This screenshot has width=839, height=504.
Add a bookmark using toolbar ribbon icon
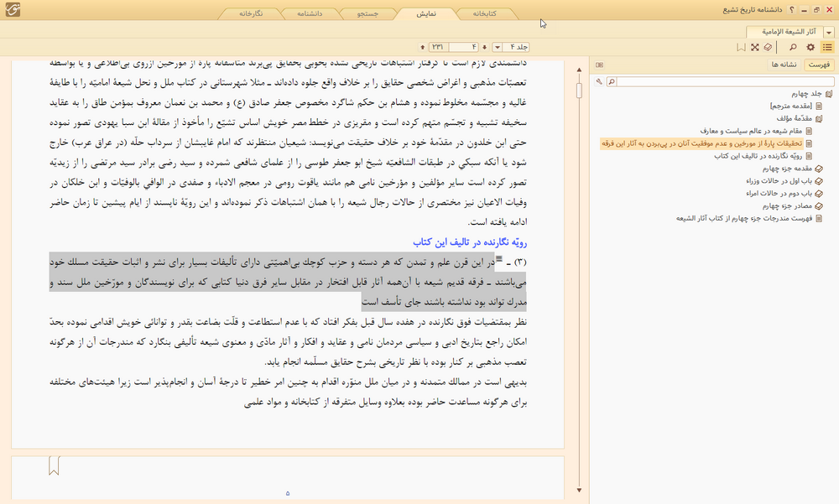point(741,47)
